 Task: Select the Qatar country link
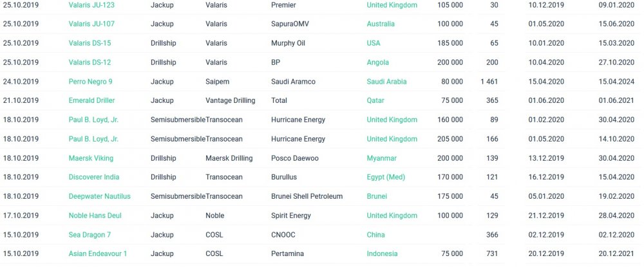click(x=376, y=101)
